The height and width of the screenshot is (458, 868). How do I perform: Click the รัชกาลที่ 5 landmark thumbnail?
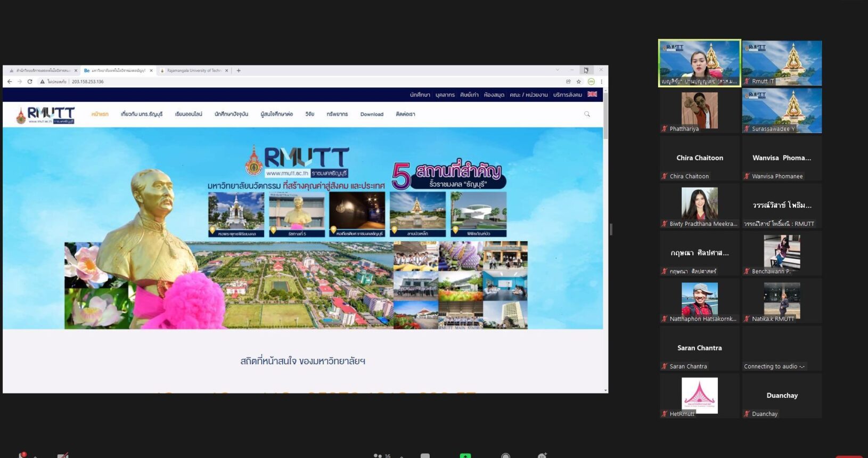(x=297, y=215)
